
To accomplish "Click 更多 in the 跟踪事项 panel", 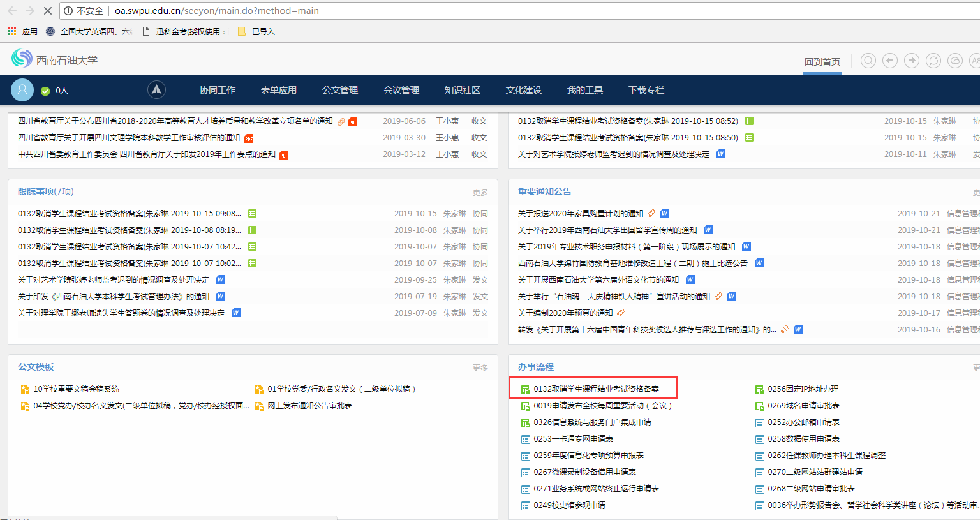I will 480,192.
